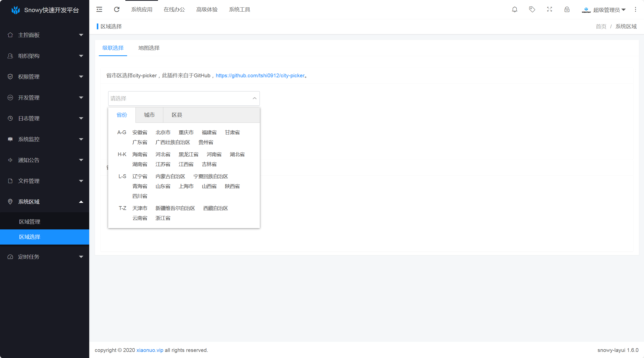This screenshot has height=358, width=644.
Task: Click the xiaonuo.vip footer link
Action: 150,350
